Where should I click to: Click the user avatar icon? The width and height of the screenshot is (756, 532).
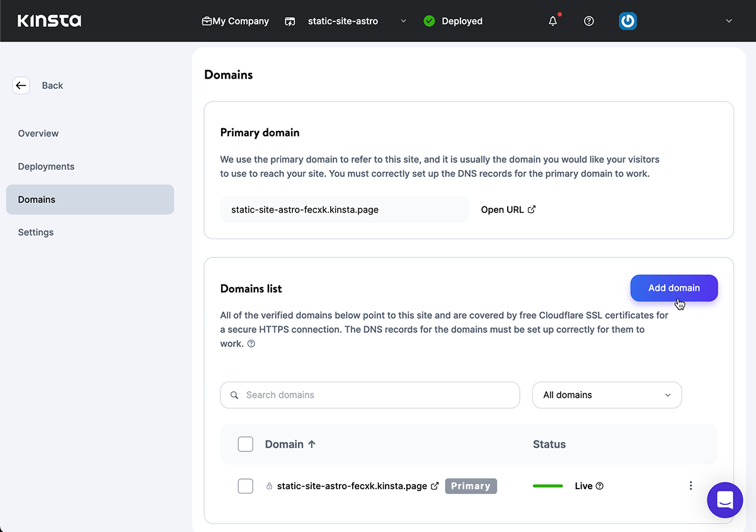click(627, 21)
